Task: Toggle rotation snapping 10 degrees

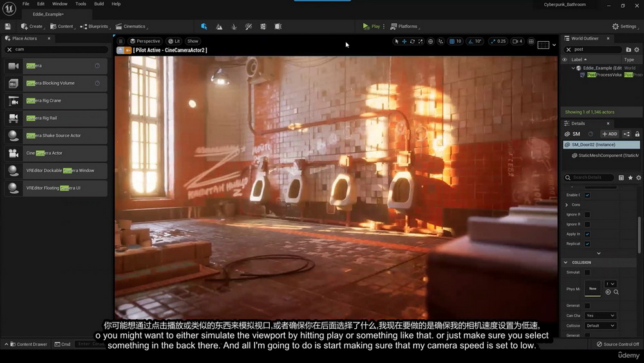Action: 475,41
